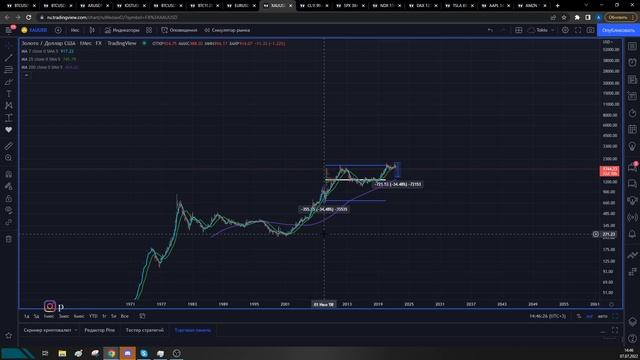This screenshot has width=640, height=360.
Task: Open the Tokio saved layout dropdown
Action: pyautogui.click(x=541, y=30)
